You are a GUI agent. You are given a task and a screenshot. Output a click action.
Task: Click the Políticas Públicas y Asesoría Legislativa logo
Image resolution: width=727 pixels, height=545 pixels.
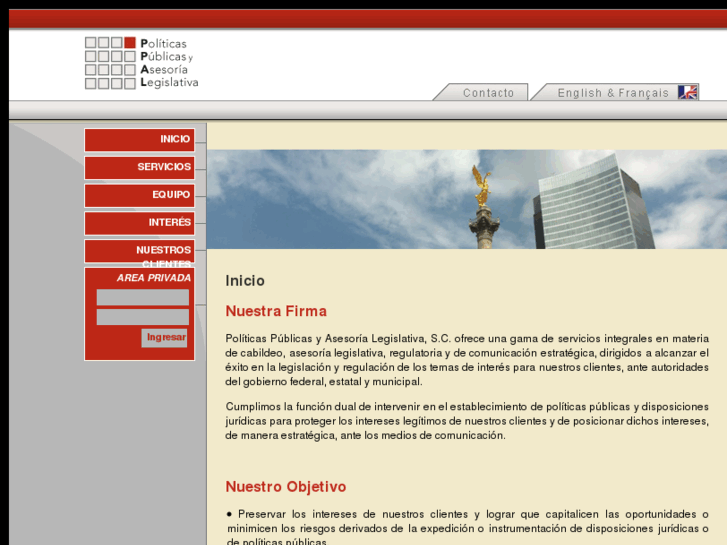click(141, 63)
